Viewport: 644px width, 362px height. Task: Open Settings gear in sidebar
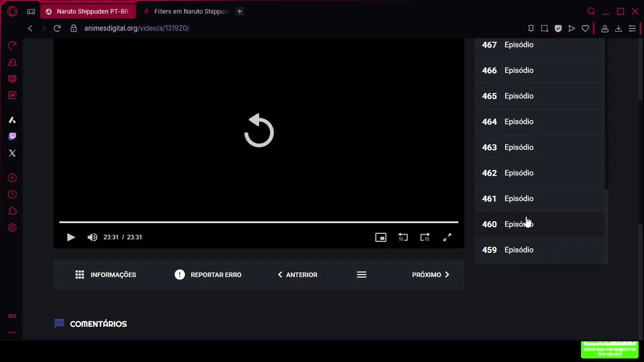click(x=13, y=228)
